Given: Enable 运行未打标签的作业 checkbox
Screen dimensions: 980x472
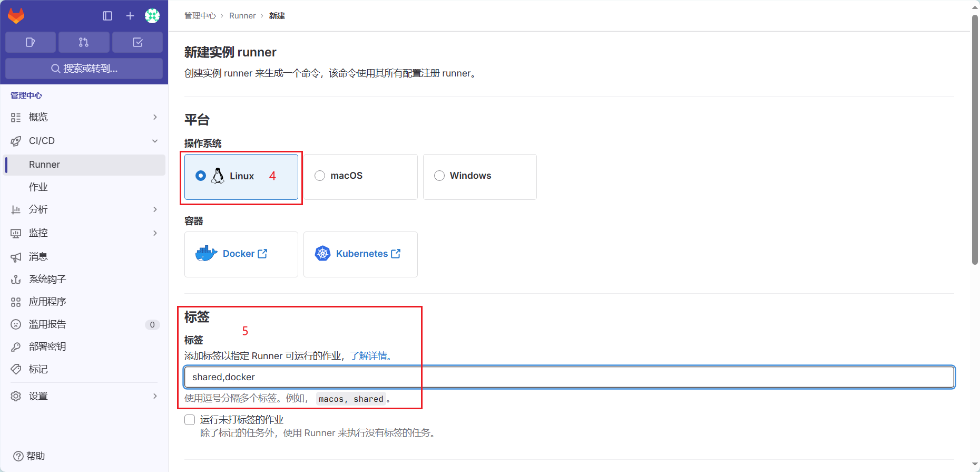Looking at the screenshot, I should coord(190,420).
